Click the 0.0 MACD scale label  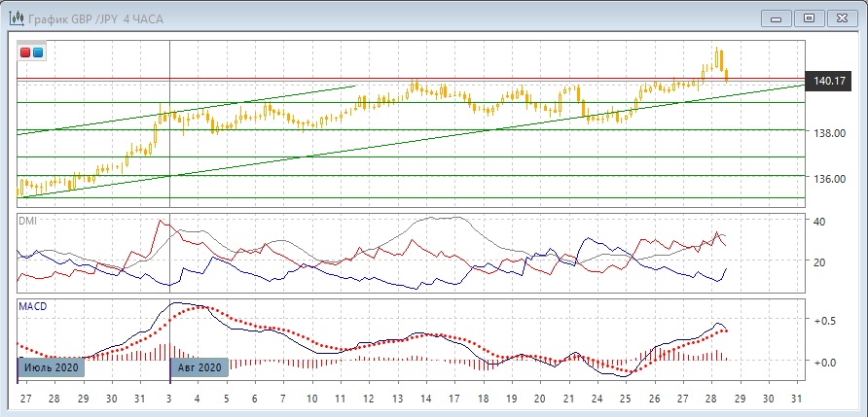pos(828,362)
